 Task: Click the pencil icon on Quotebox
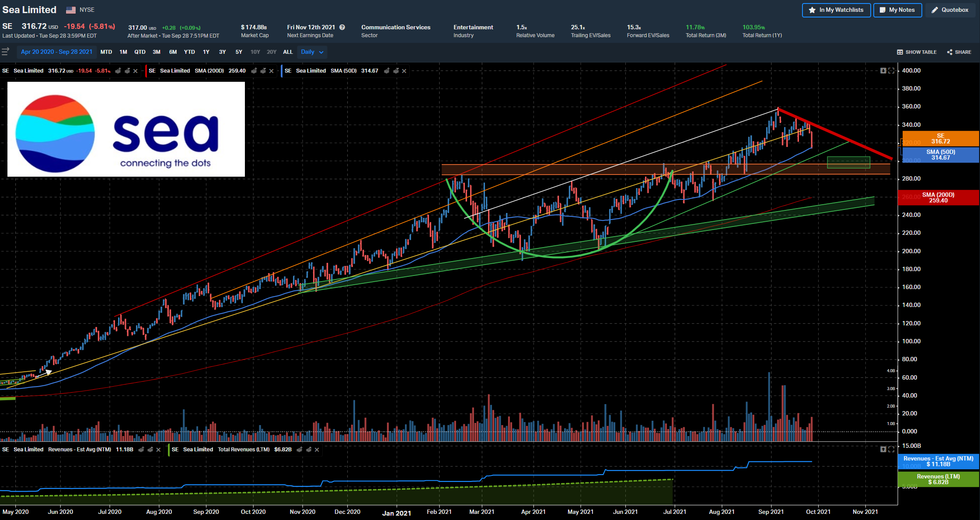tap(935, 10)
